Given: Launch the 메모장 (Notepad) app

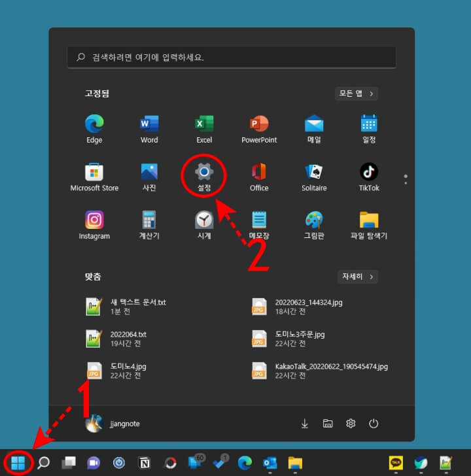Looking at the screenshot, I should 259,225.
